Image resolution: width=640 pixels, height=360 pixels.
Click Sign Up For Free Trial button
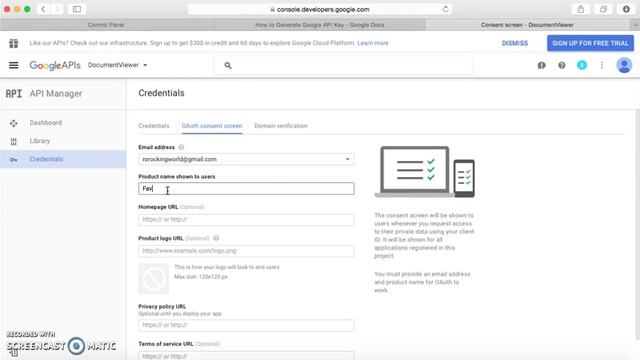(x=590, y=43)
